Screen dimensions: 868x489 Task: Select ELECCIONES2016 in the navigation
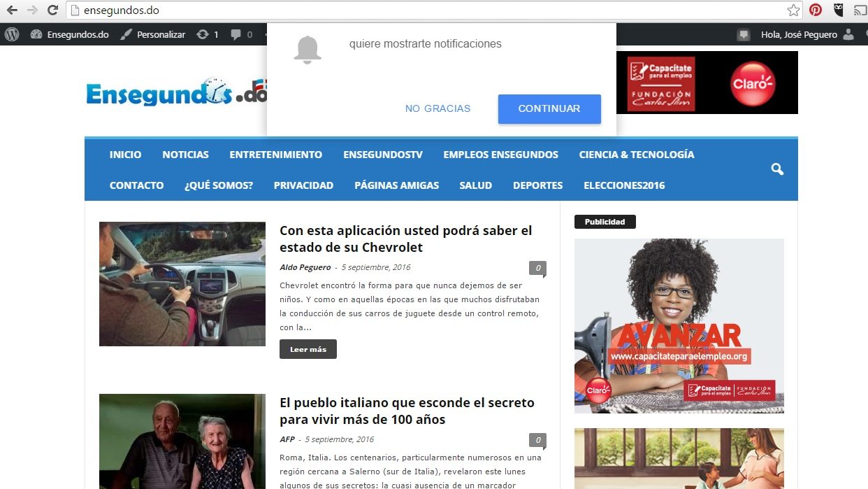(624, 185)
